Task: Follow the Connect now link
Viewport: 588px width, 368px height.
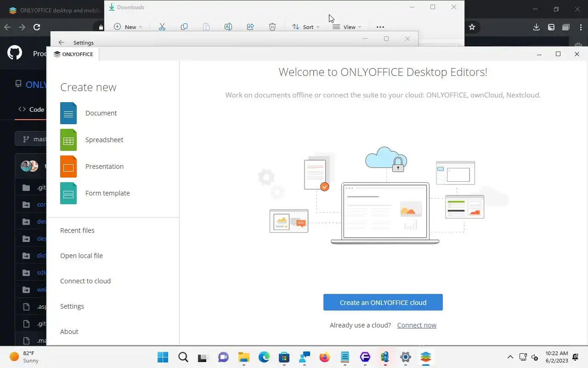Action: click(417, 325)
